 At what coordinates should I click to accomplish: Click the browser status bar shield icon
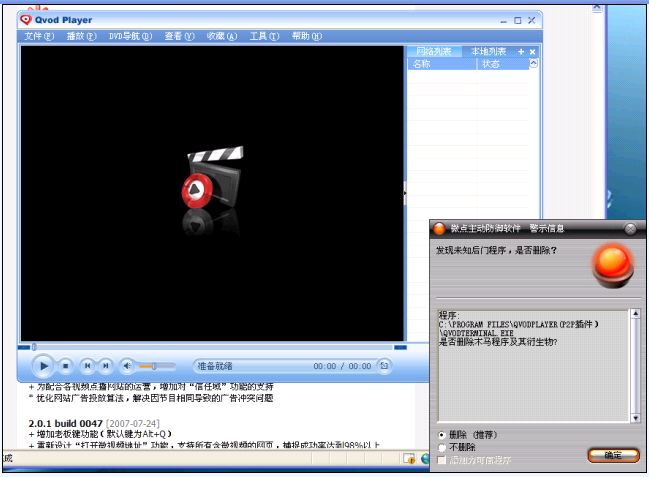click(409, 458)
